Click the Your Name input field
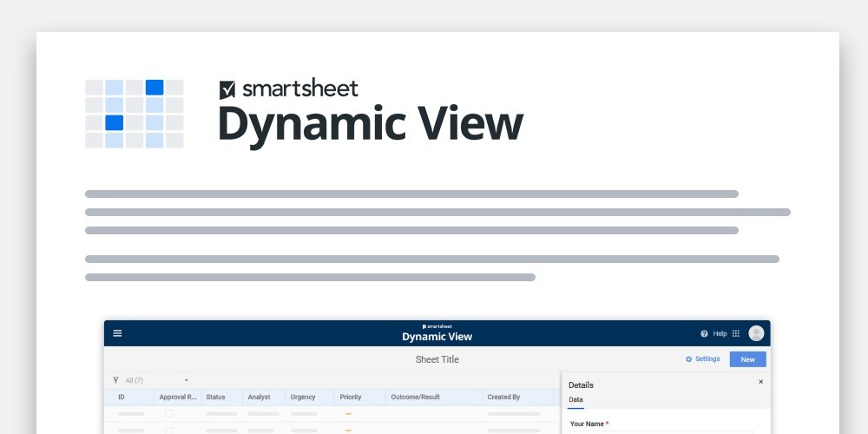868x434 pixels. tap(661, 431)
